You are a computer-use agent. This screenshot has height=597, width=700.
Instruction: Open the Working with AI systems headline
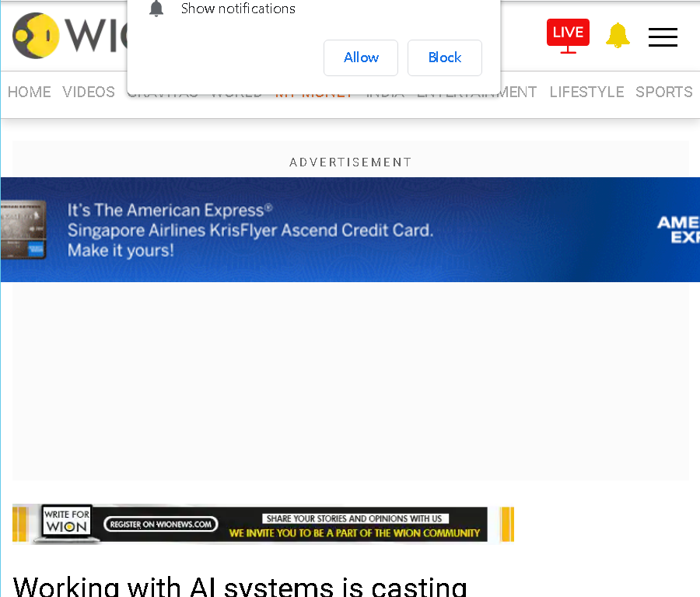tap(240, 586)
